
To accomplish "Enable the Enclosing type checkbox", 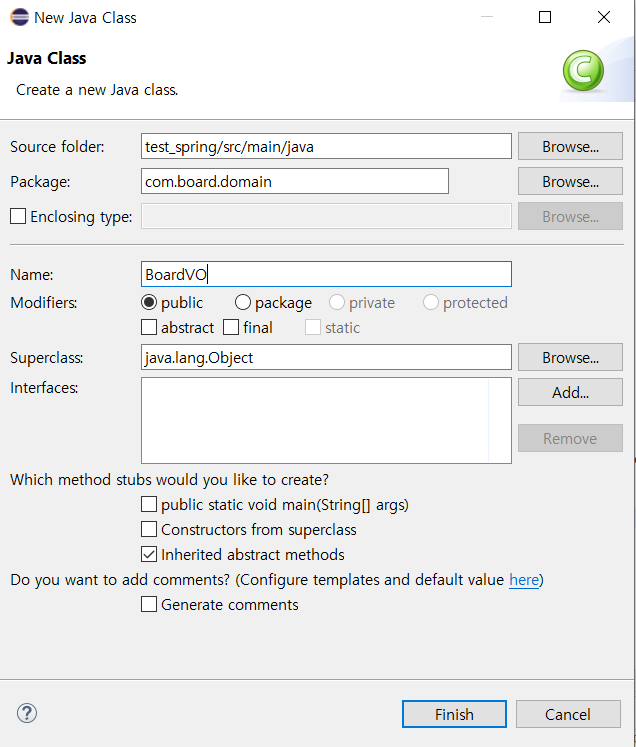I will click(x=18, y=216).
